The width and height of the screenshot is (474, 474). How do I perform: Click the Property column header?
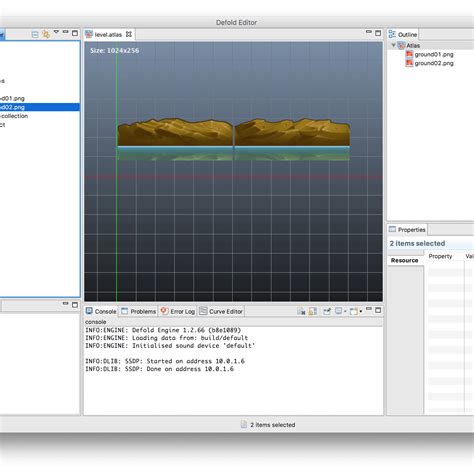440,256
